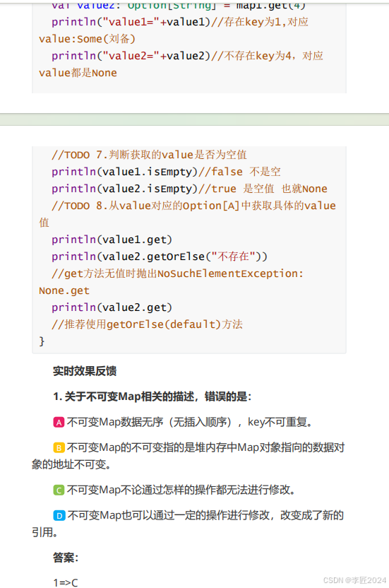Click the 实时效果反馈 heading

pos(85,371)
